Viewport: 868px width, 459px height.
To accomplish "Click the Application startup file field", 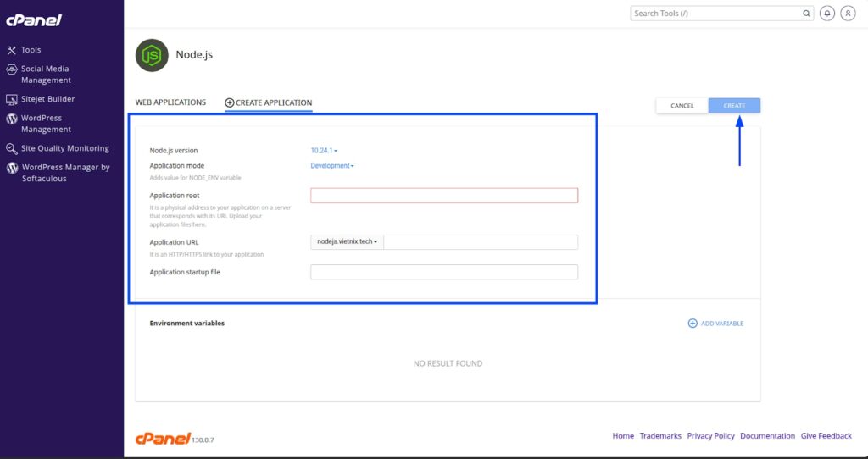I will tap(443, 272).
